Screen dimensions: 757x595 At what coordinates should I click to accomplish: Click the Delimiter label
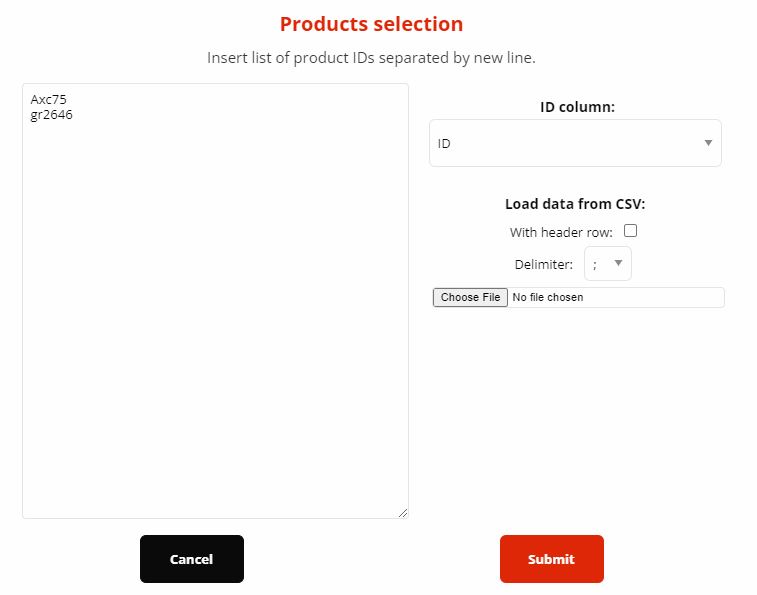pyautogui.click(x=543, y=265)
